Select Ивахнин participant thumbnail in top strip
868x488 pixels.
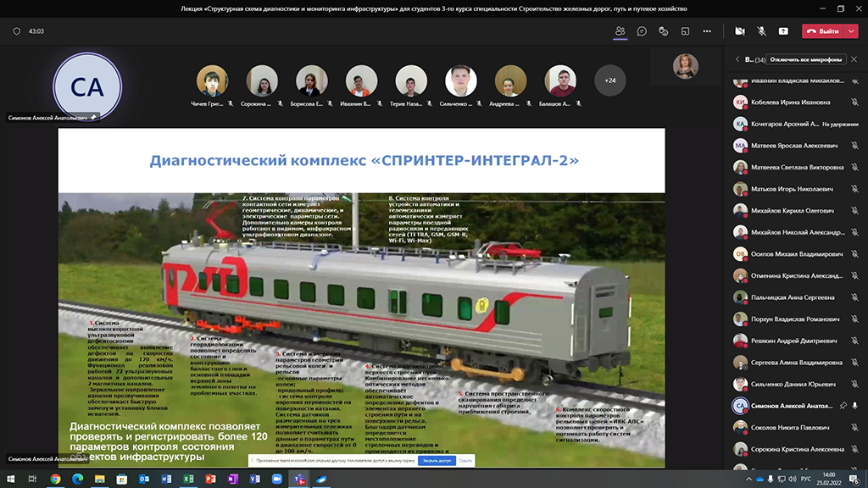(x=361, y=80)
